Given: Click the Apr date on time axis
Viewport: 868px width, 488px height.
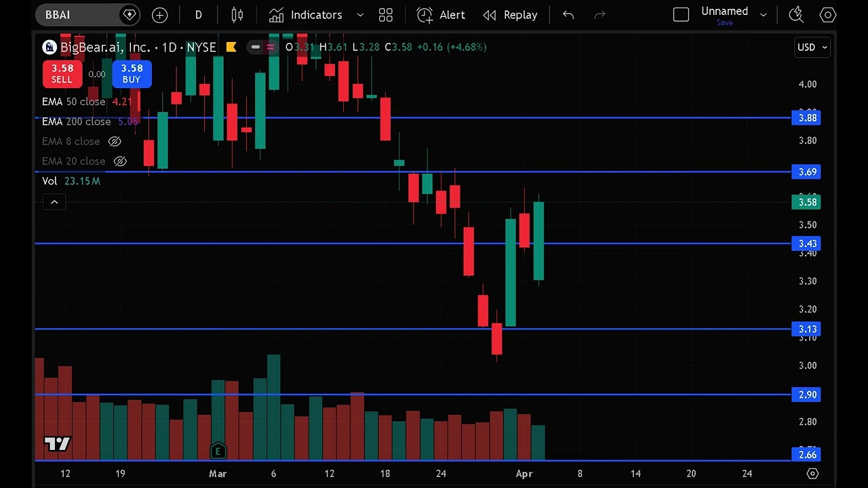Looking at the screenshot, I should [x=524, y=474].
